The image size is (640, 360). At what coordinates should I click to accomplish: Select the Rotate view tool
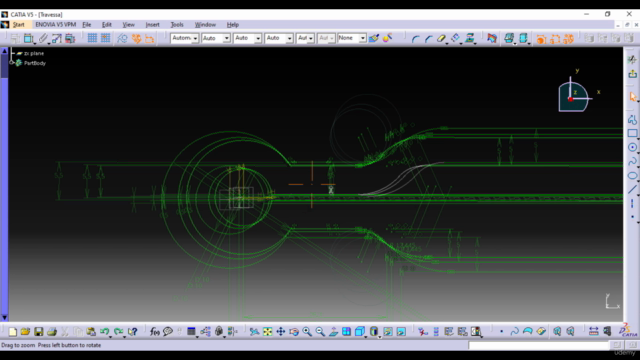pos(294,331)
